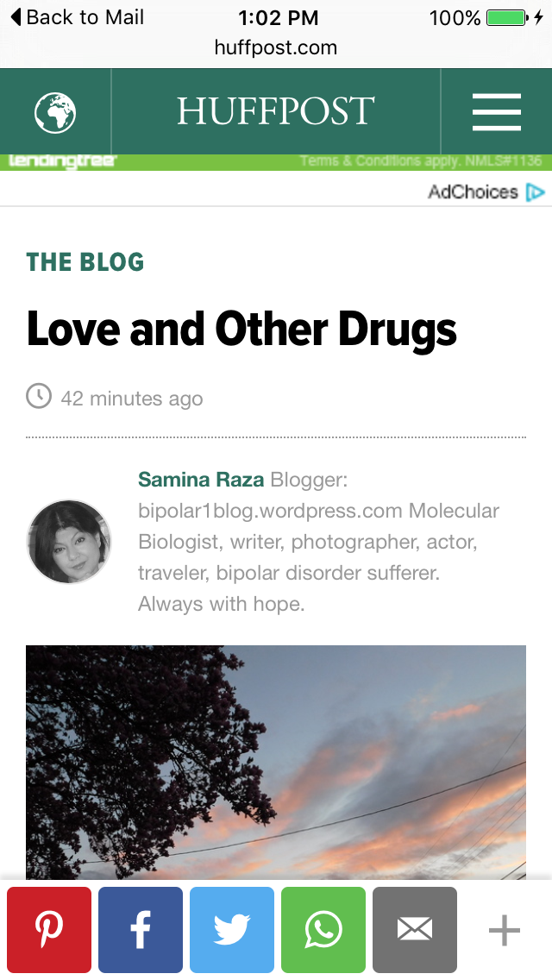The height and width of the screenshot is (980, 552).
Task: Tap the author profile photo
Action: tap(69, 542)
